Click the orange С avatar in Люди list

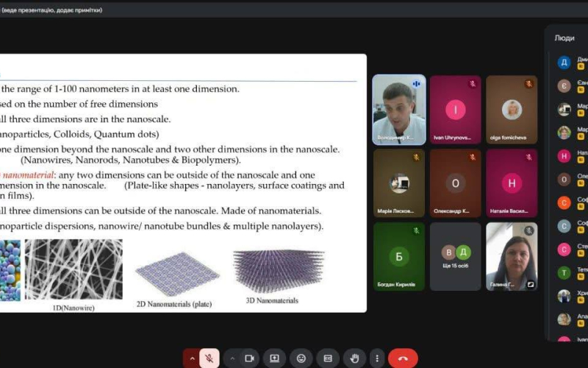point(564,203)
